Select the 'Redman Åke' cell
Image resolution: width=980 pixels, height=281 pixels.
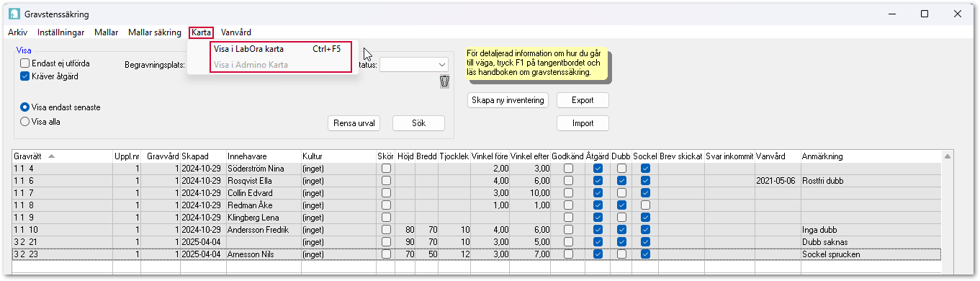[264, 205]
